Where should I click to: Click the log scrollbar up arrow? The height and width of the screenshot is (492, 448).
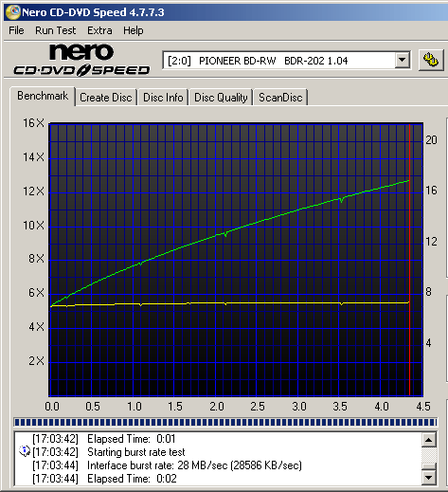[x=429, y=440]
